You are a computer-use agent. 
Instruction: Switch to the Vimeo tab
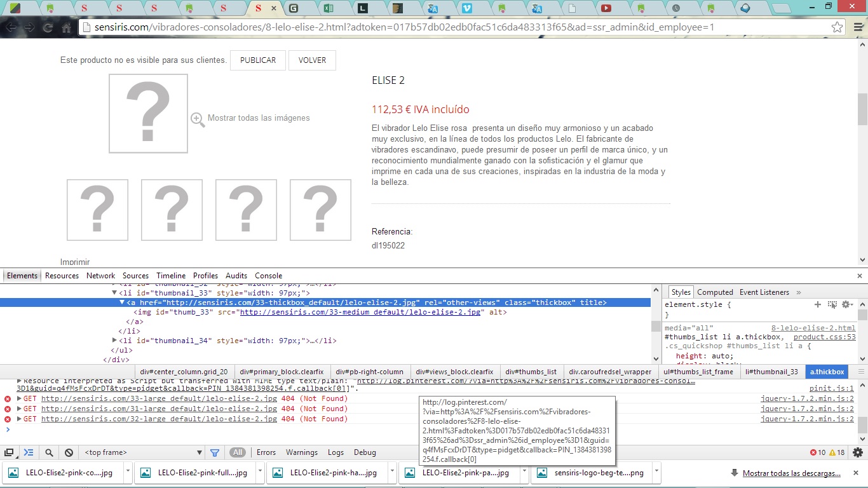click(x=467, y=8)
